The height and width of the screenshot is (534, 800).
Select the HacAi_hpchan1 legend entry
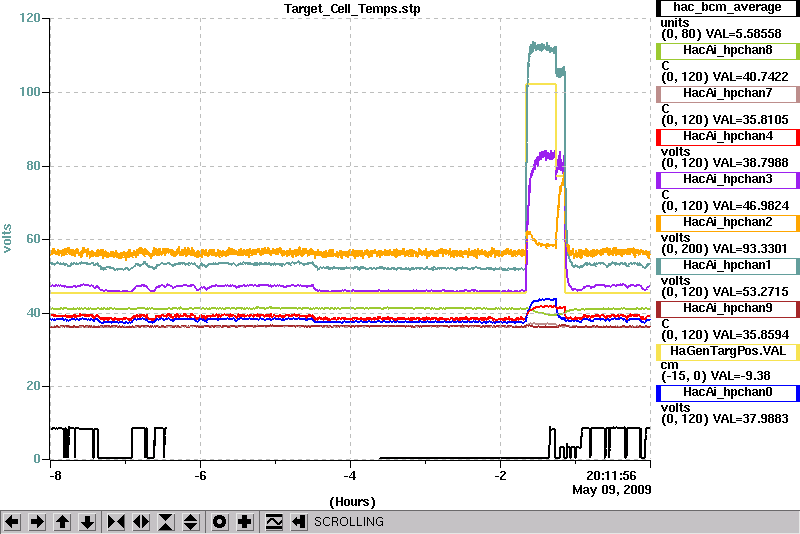coord(728,265)
